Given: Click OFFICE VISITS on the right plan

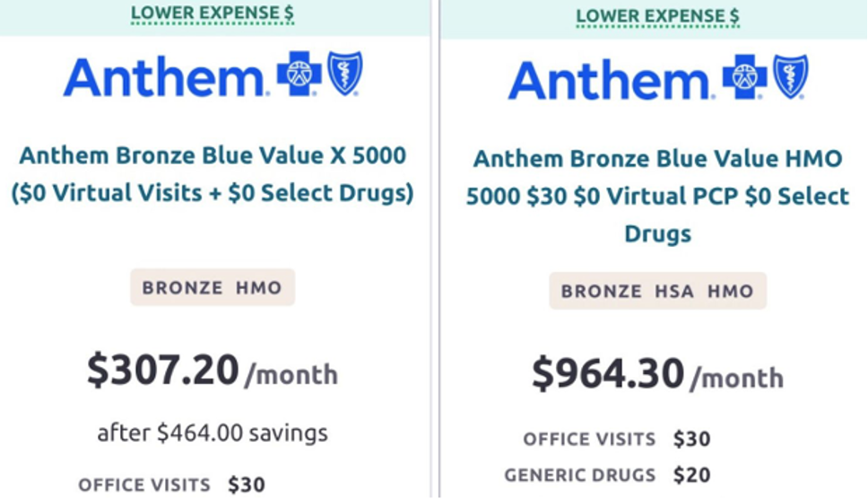Looking at the screenshot, I should [589, 440].
